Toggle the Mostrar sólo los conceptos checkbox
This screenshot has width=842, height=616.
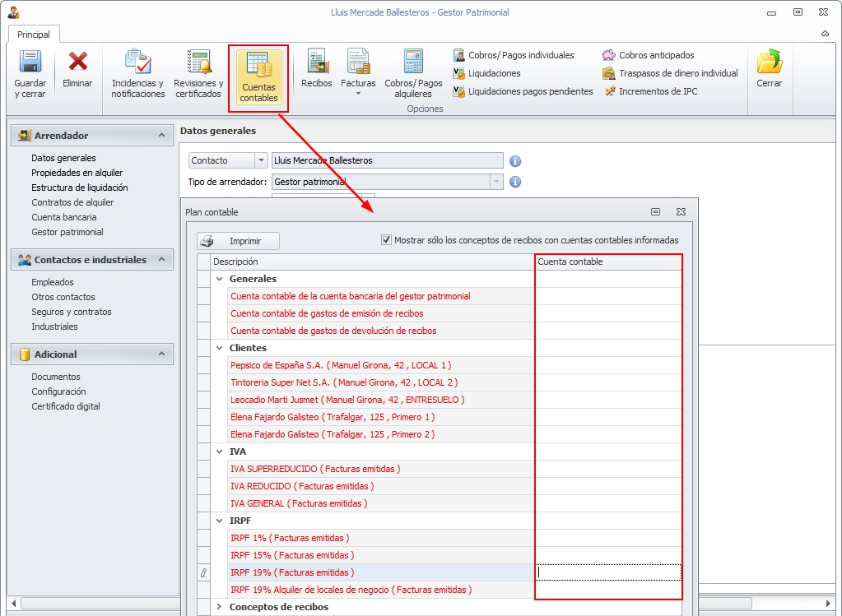tap(386, 240)
